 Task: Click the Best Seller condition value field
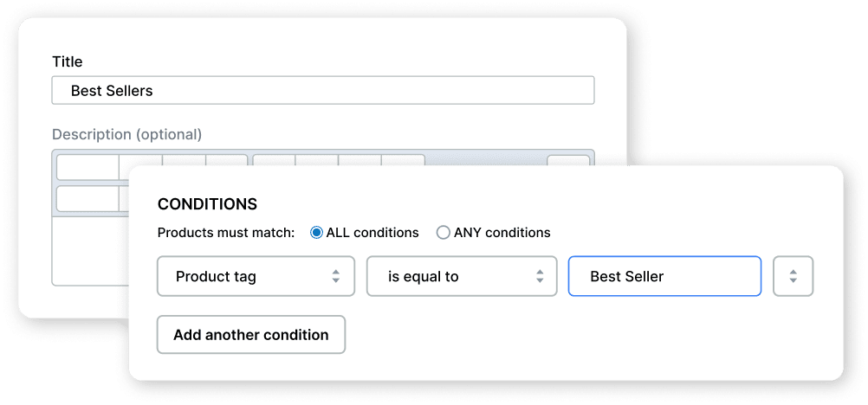click(664, 277)
